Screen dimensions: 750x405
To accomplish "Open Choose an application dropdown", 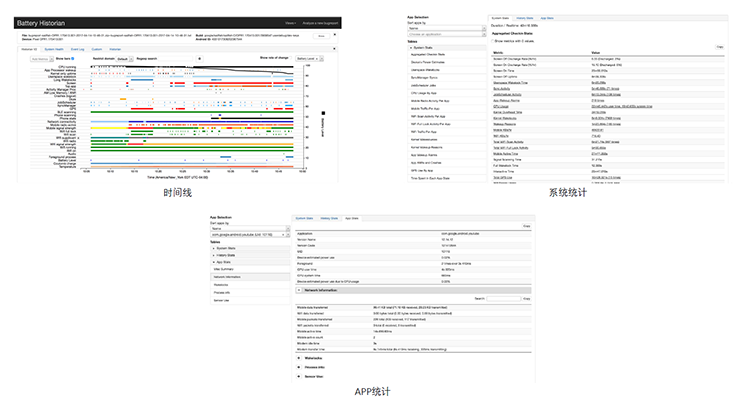I will [x=446, y=34].
